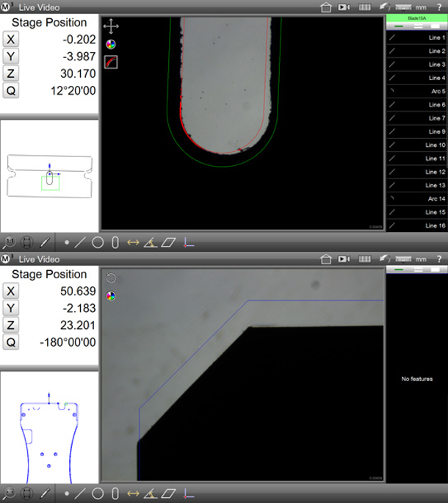448x503 pixels.
Task: Select Arc 14 in the feature list
Action: (416, 199)
